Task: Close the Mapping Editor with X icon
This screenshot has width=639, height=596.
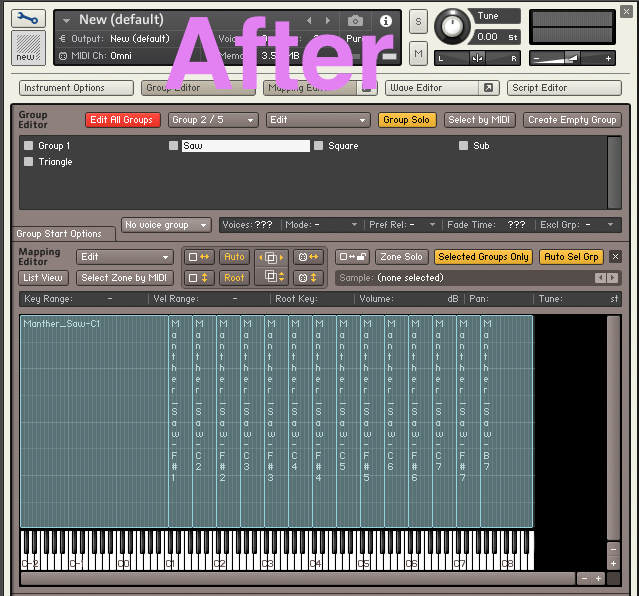Action: pyautogui.click(x=615, y=257)
